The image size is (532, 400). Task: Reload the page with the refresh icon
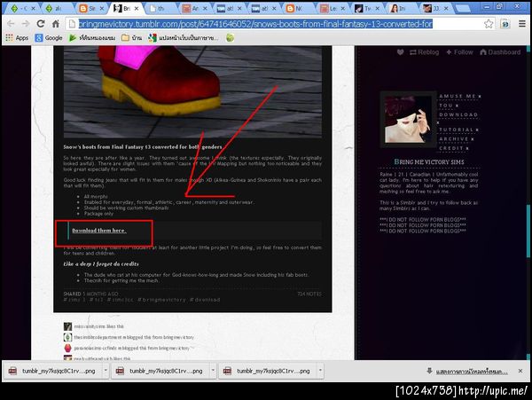pos(41,23)
